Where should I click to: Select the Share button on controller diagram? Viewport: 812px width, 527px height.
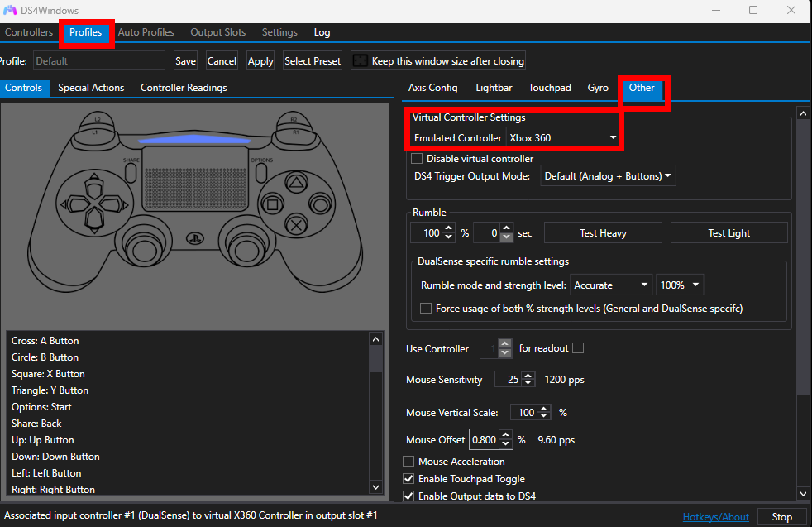pos(131,173)
